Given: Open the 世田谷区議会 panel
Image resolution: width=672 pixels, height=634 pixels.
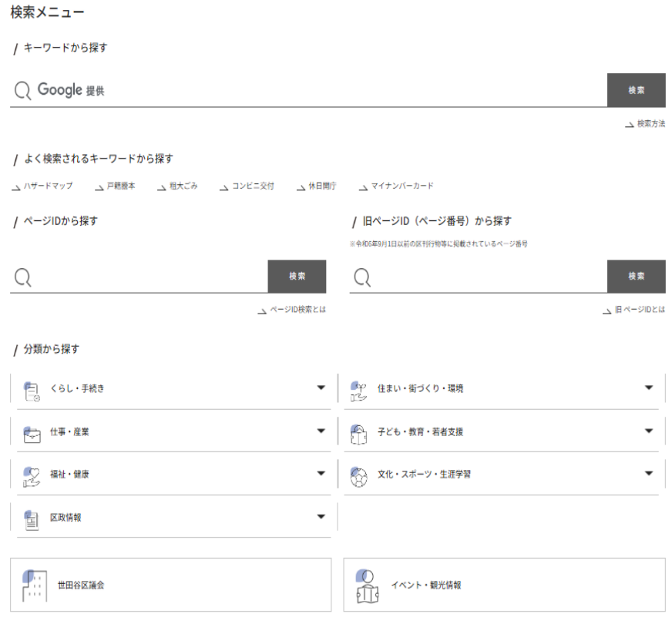Looking at the screenshot, I should [171, 585].
